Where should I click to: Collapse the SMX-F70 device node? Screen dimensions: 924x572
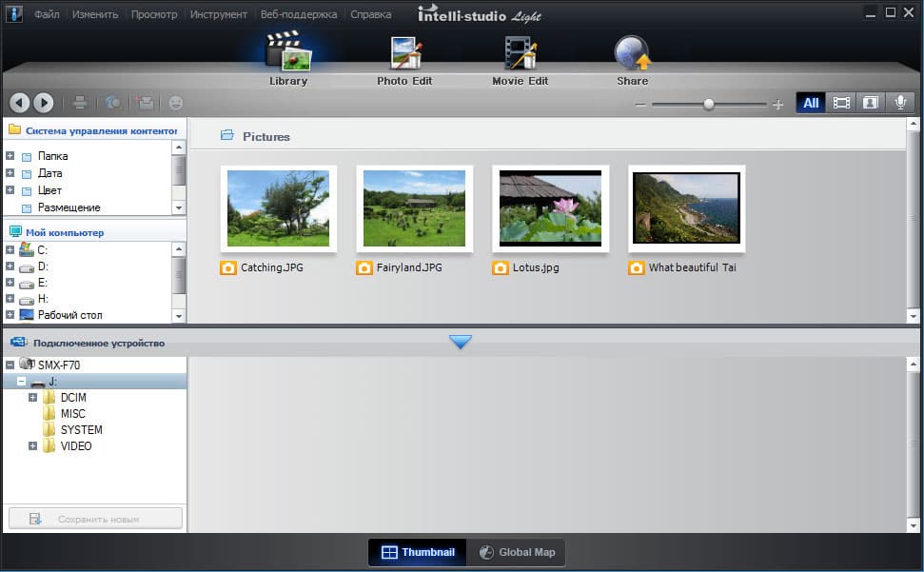point(10,365)
